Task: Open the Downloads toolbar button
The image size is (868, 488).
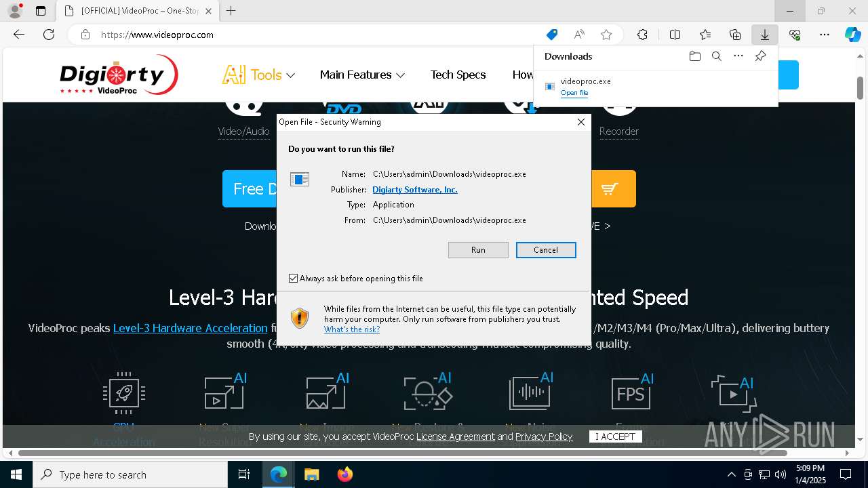Action: [765, 35]
